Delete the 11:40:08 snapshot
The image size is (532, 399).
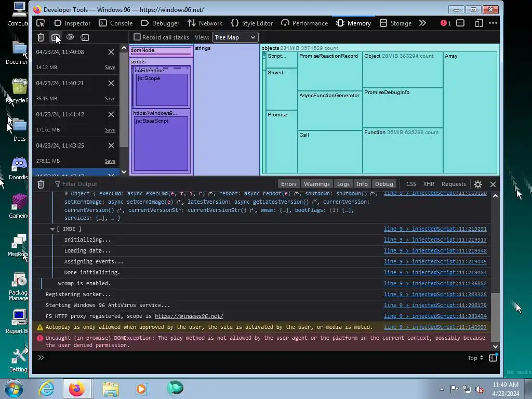pyautogui.click(x=111, y=52)
